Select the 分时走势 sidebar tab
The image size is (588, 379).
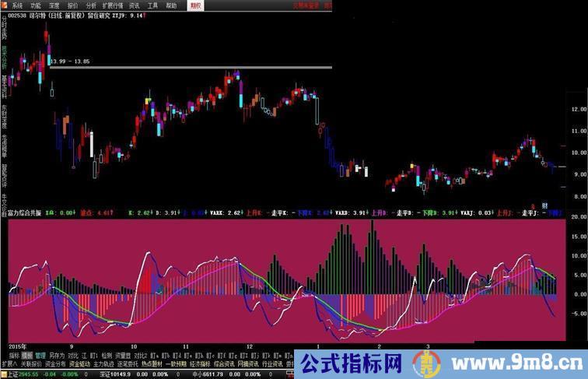(x=4, y=31)
